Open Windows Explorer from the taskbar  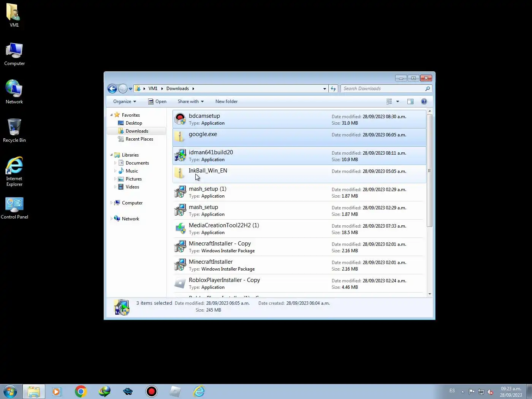tap(34, 391)
